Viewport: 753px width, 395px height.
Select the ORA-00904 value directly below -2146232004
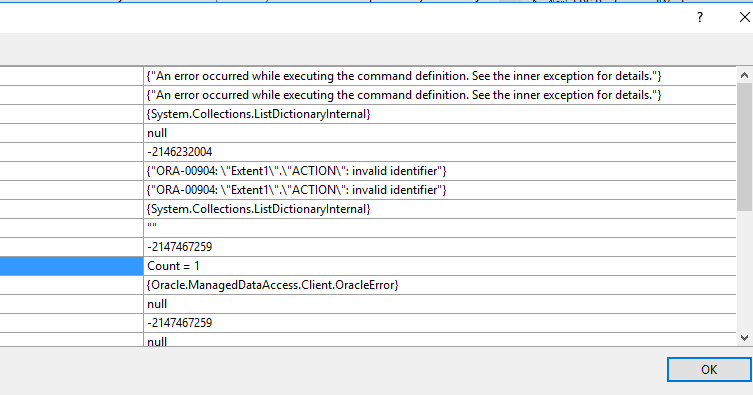(x=296, y=171)
